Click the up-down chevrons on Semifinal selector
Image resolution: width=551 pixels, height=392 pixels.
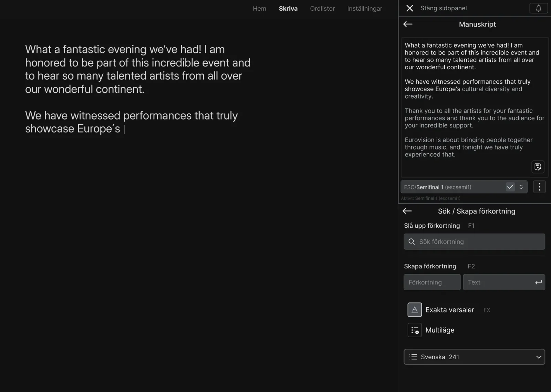click(x=521, y=187)
